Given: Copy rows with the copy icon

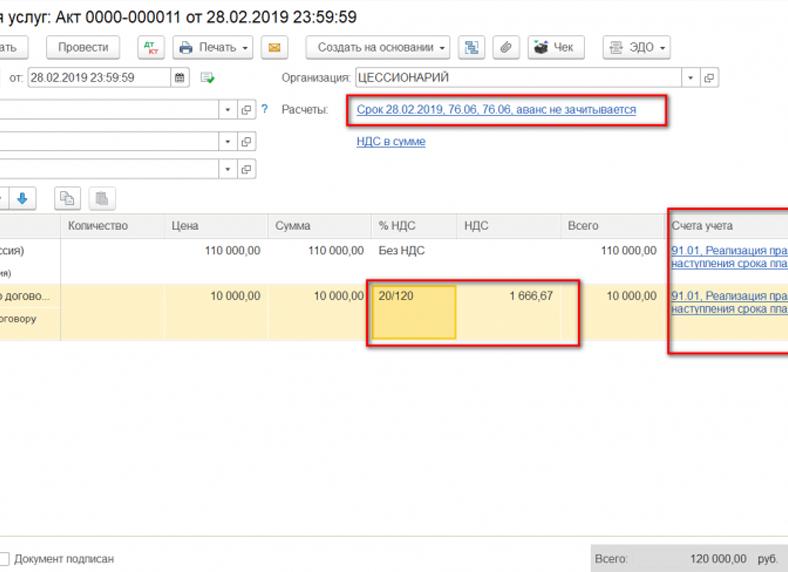Looking at the screenshot, I should (67, 199).
